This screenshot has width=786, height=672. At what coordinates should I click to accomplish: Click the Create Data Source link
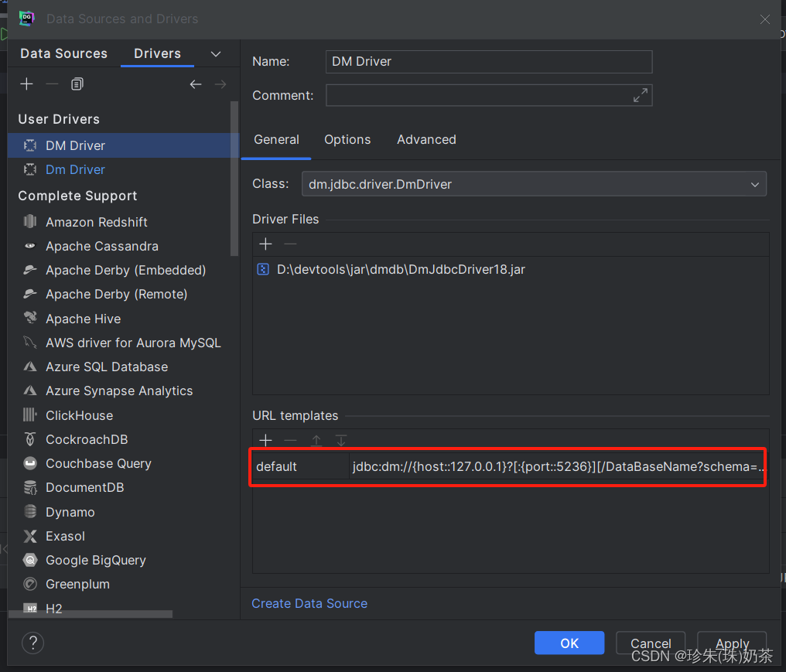pos(309,603)
